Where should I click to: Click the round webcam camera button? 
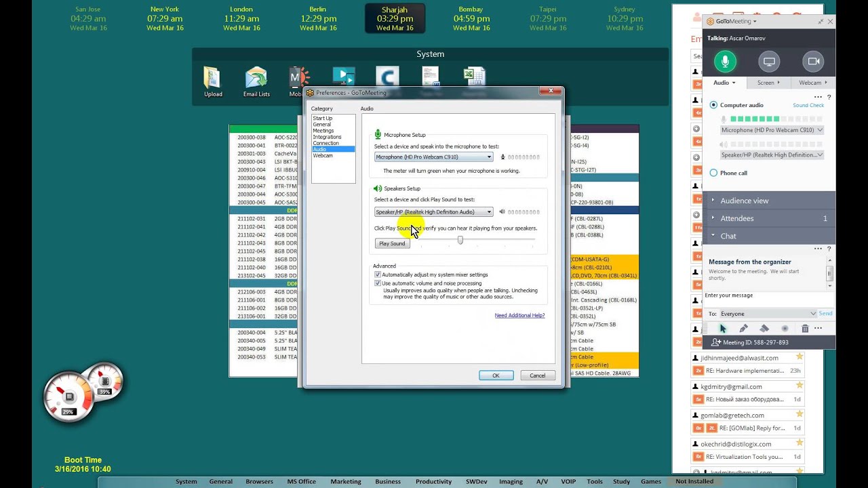(x=813, y=62)
